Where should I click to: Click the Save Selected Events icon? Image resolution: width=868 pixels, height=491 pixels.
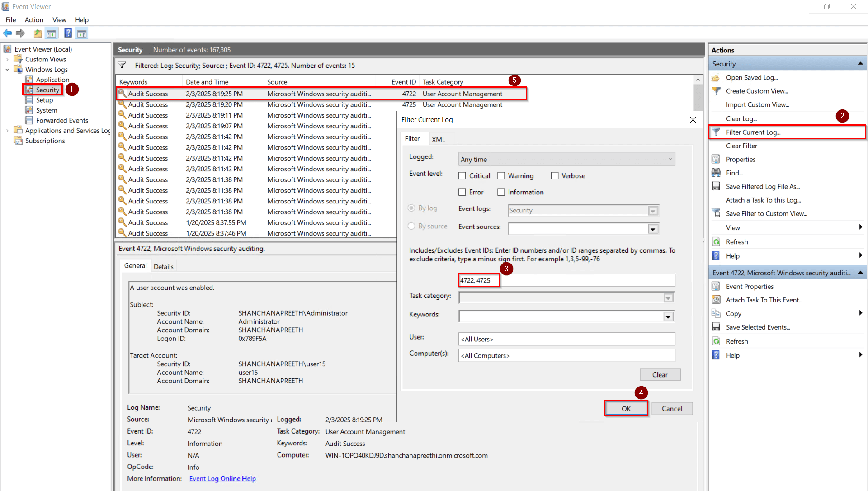click(717, 327)
